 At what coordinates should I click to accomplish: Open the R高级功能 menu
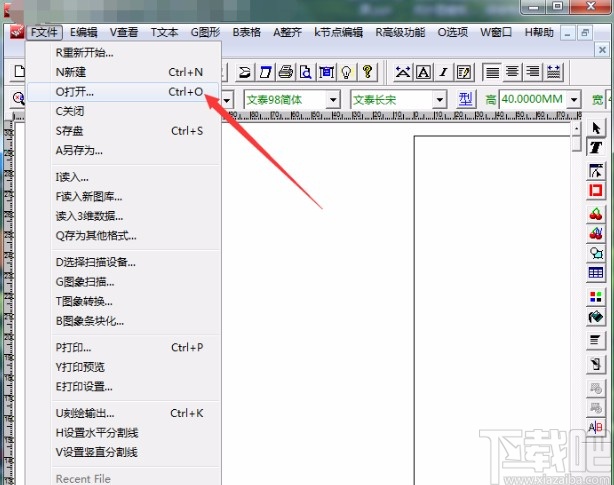400,32
